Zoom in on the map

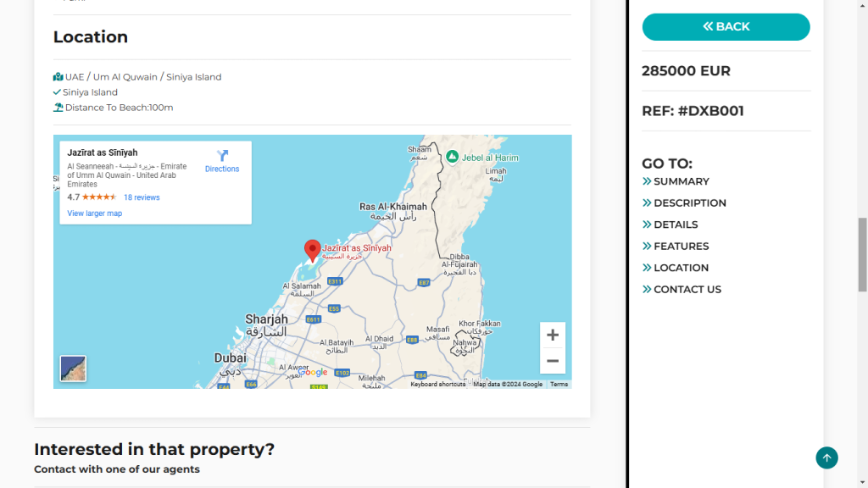(552, 335)
